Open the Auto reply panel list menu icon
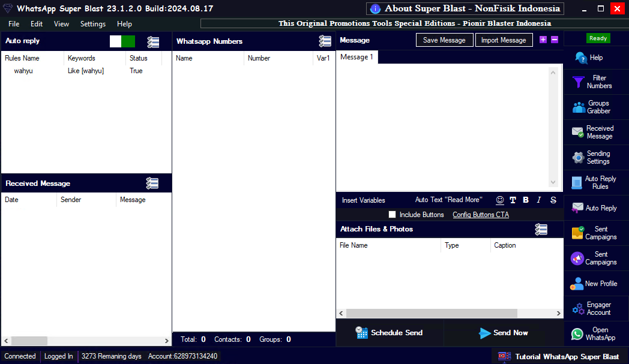Image resolution: width=629 pixels, height=364 pixels. 153,42
